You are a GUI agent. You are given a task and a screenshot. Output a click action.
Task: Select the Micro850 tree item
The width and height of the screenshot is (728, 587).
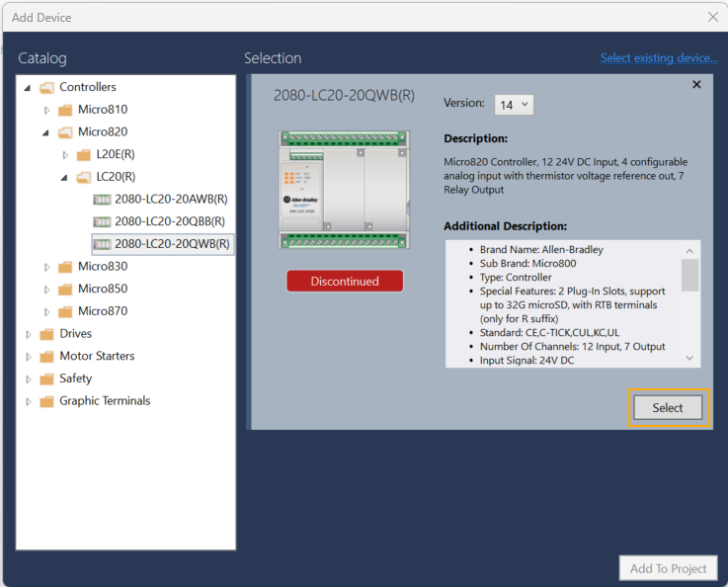point(102,289)
